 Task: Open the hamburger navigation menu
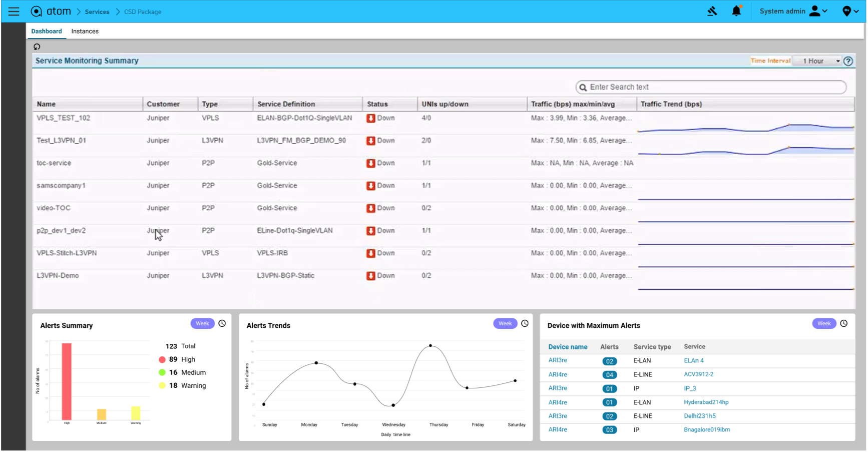tap(14, 12)
